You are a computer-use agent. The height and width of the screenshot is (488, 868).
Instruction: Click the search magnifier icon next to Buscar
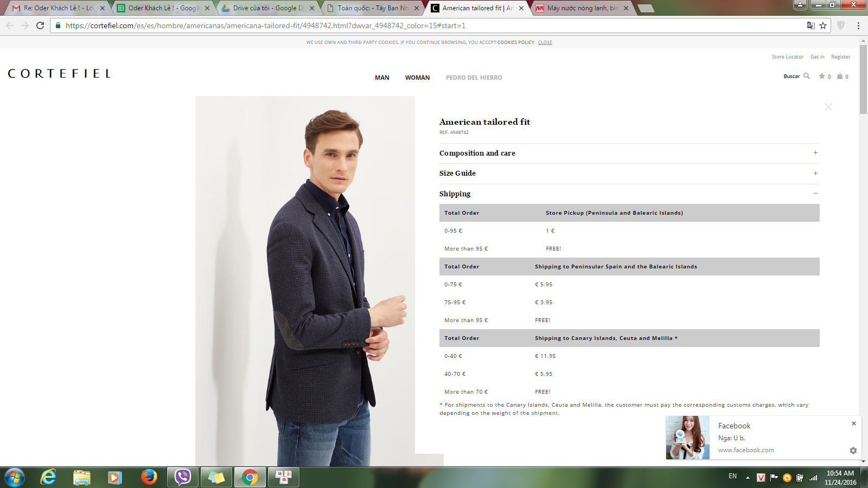coord(807,76)
